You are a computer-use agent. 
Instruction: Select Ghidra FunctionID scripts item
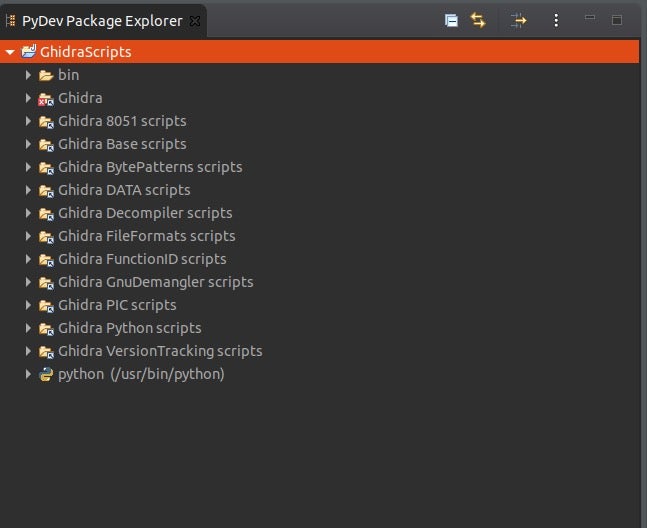click(142, 259)
